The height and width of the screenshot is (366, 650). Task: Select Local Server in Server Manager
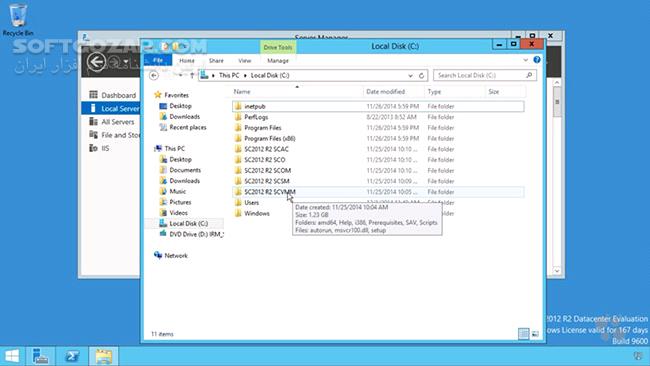[111, 109]
